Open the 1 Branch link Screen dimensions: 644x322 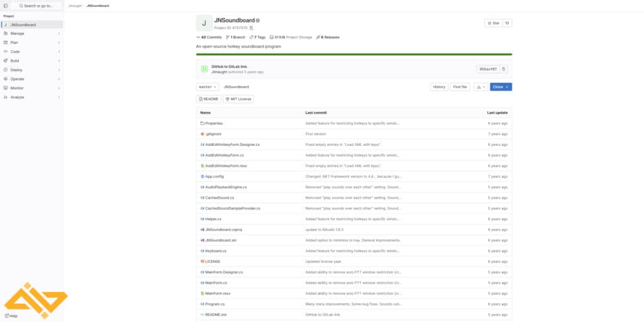point(236,37)
